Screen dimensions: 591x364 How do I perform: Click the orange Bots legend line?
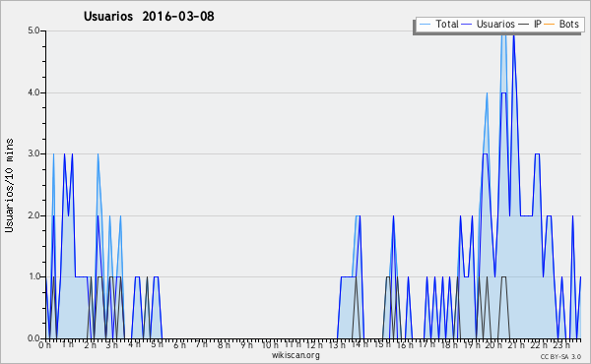pyautogui.click(x=550, y=25)
